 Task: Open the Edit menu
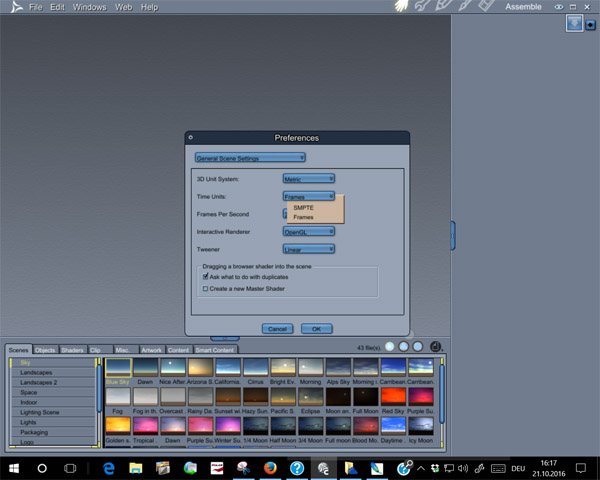click(x=57, y=7)
